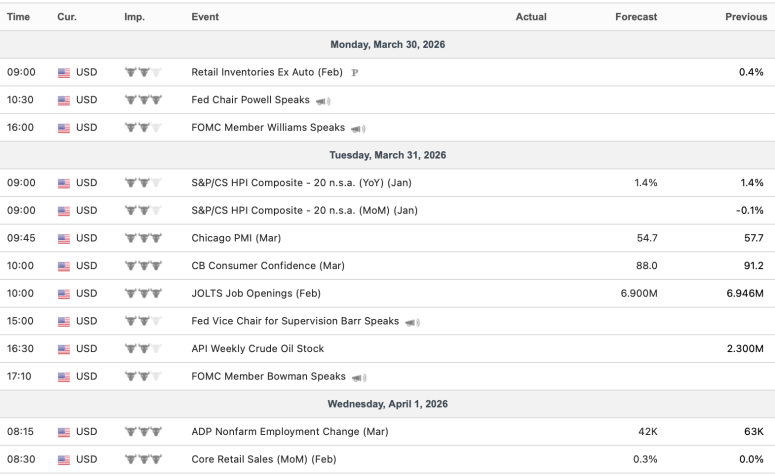Screen dimensions: 775x476
Task: Click the Time column header
Action: pos(18,17)
